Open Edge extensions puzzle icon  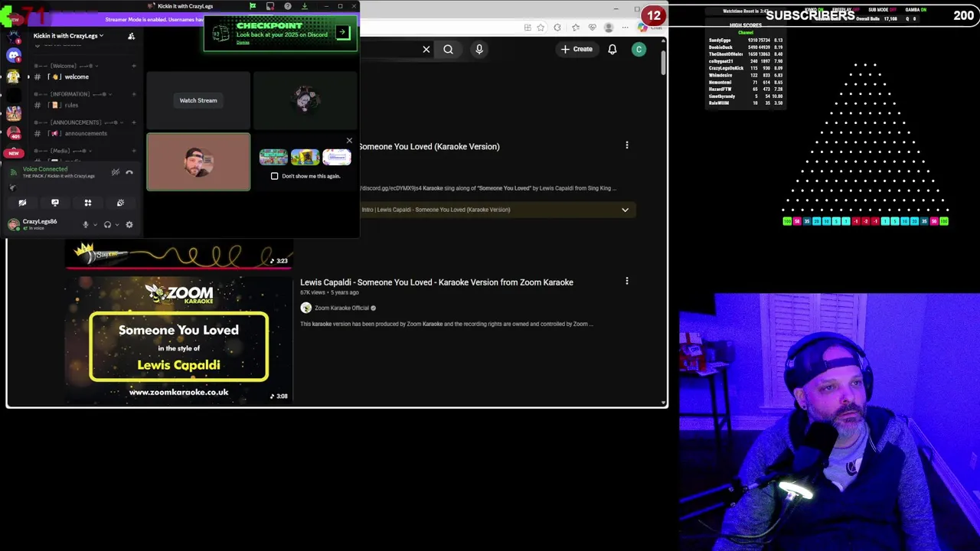pos(557,28)
